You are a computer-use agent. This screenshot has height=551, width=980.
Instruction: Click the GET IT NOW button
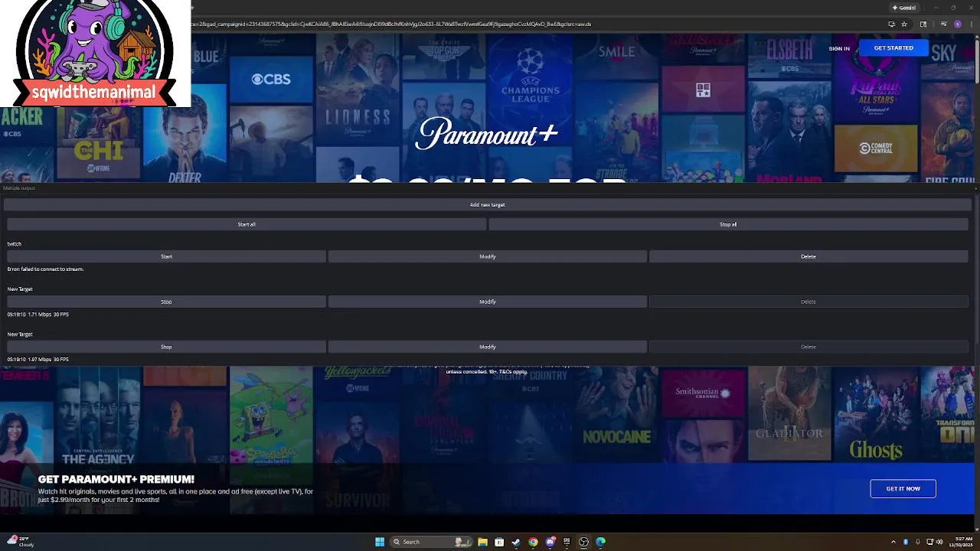click(903, 488)
